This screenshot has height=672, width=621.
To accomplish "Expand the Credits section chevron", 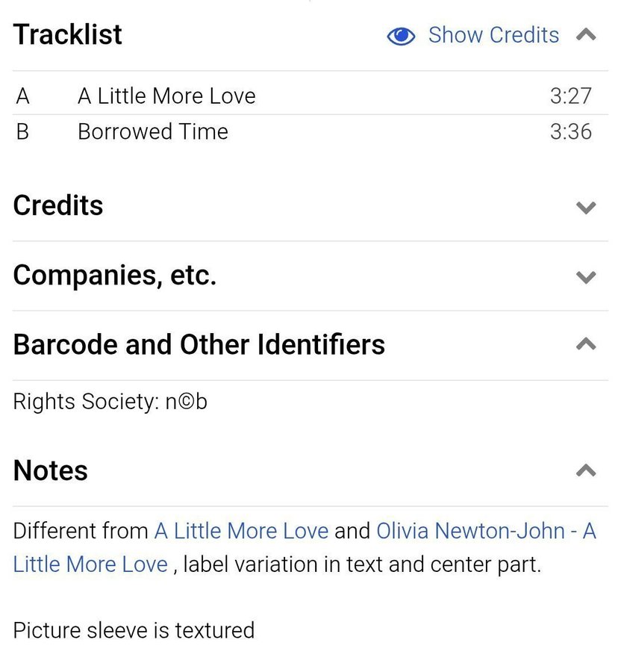I will pyautogui.click(x=587, y=208).
